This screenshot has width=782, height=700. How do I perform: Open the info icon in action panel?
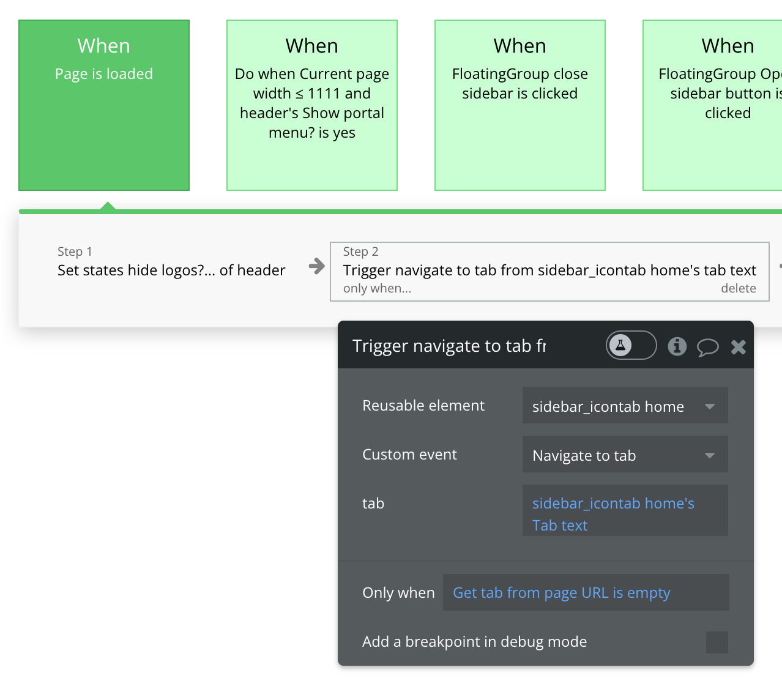click(677, 346)
